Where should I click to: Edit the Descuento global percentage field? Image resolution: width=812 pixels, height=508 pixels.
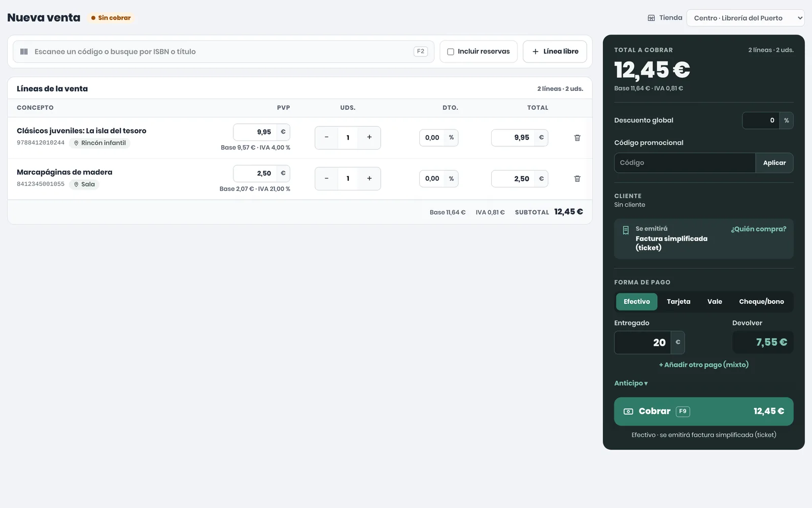[x=761, y=120]
